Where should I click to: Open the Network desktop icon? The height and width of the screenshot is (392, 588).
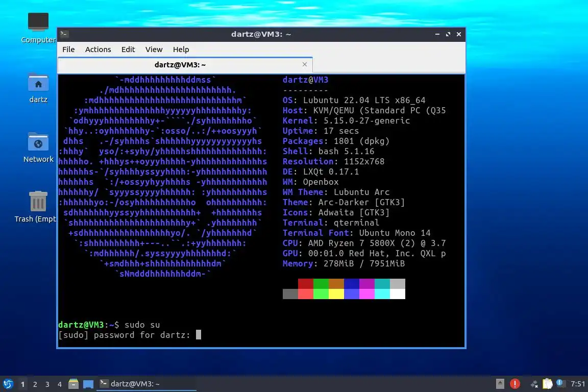click(38, 147)
